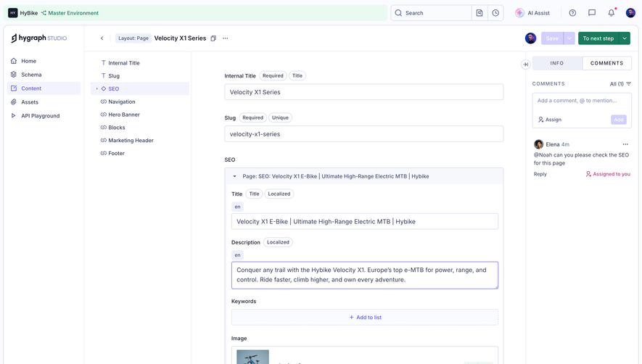642x364 pixels.
Task: Open Content in sidebar
Action: (44, 88)
